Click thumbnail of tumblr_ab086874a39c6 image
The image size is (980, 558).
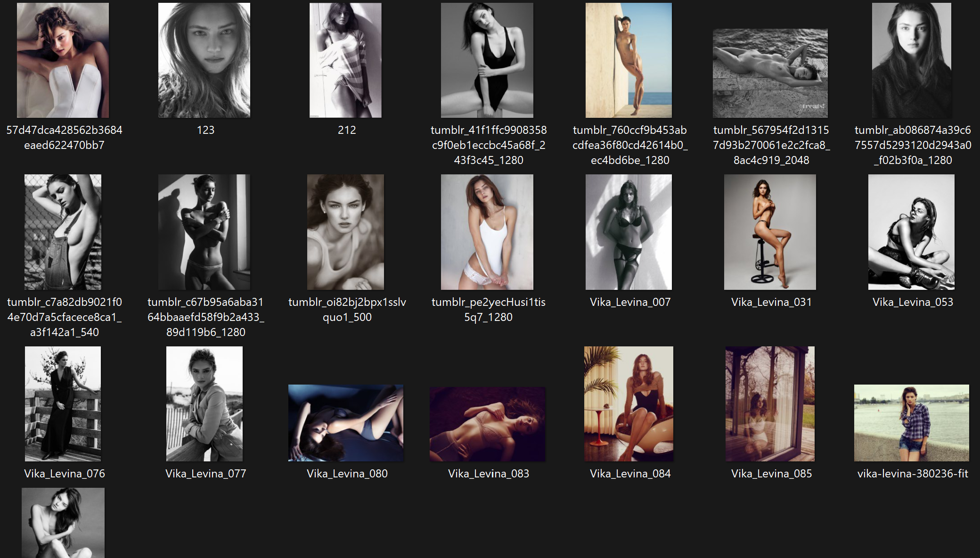[912, 60]
